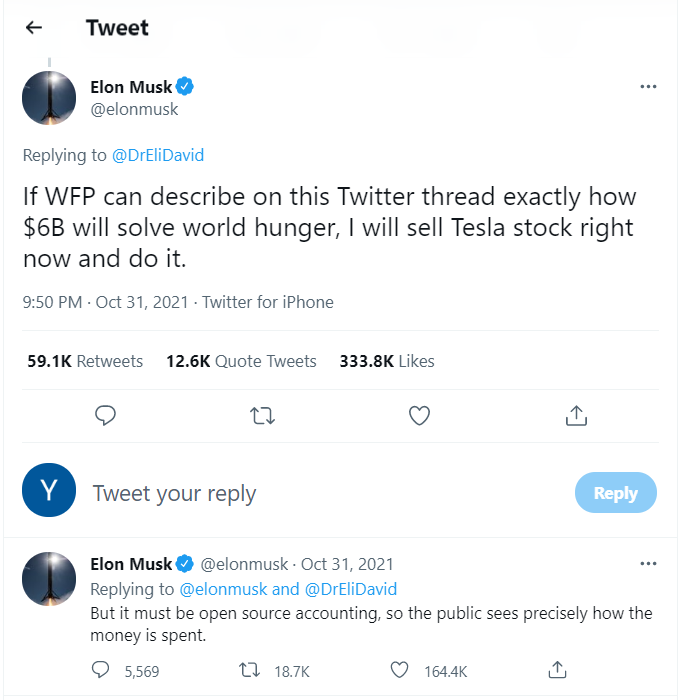Retweet the main tweet using retweet icon
The image size is (681, 700).
(x=262, y=415)
